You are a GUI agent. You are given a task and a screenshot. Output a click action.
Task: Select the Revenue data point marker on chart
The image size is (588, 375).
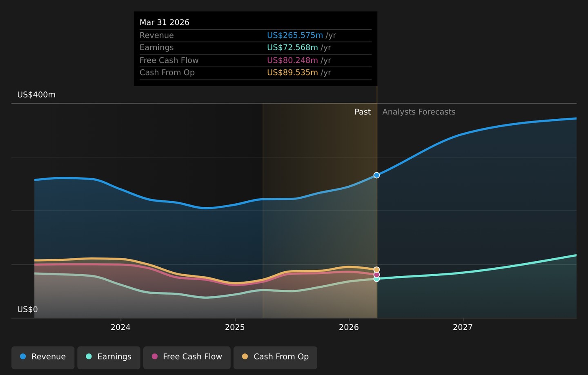click(x=376, y=175)
